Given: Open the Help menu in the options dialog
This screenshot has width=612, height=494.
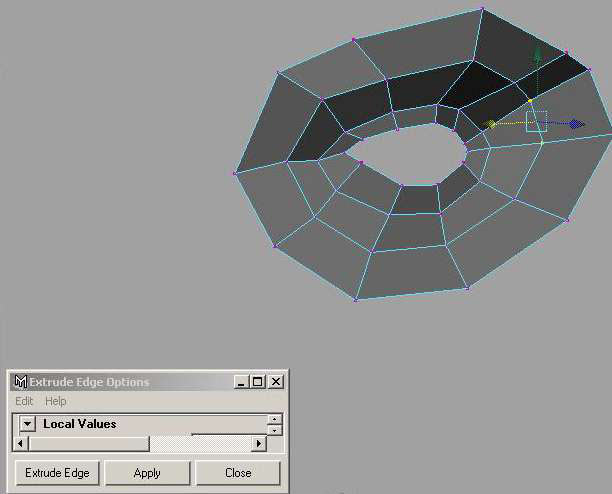Looking at the screenshot, I should 56,401.
